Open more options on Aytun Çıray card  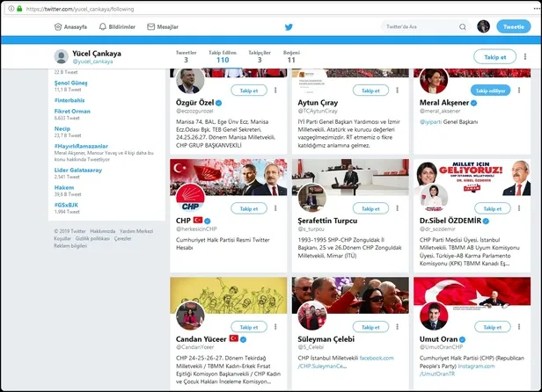(397, 91)
